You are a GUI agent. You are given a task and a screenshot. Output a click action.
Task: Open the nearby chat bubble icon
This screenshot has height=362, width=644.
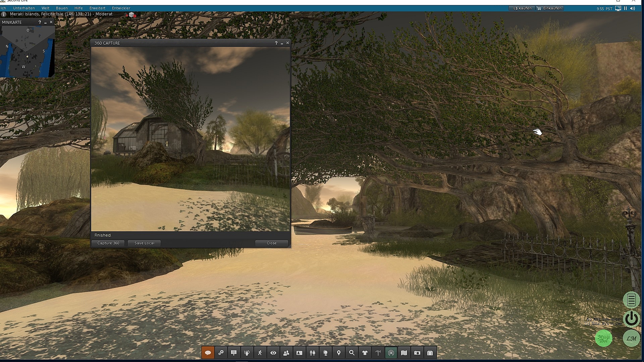coord(208,353)
